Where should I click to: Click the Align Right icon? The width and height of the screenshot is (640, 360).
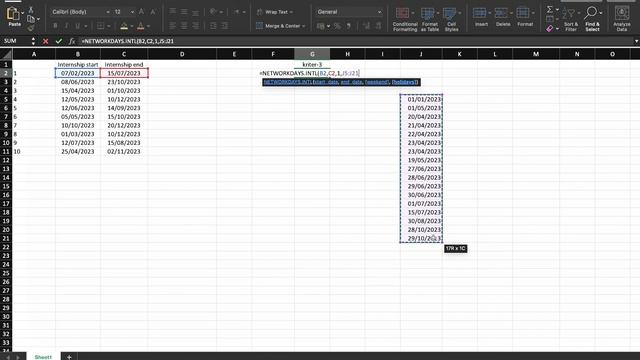click(196, 26)
